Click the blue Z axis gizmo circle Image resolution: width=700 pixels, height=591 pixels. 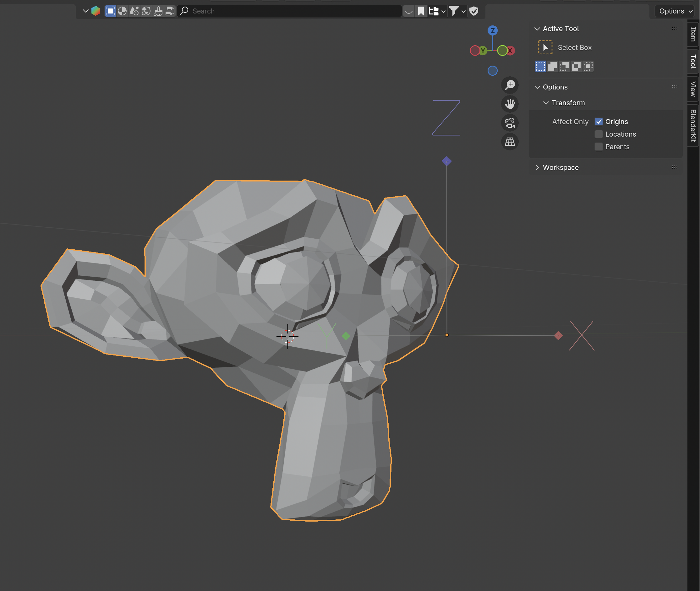coord(492,30)
